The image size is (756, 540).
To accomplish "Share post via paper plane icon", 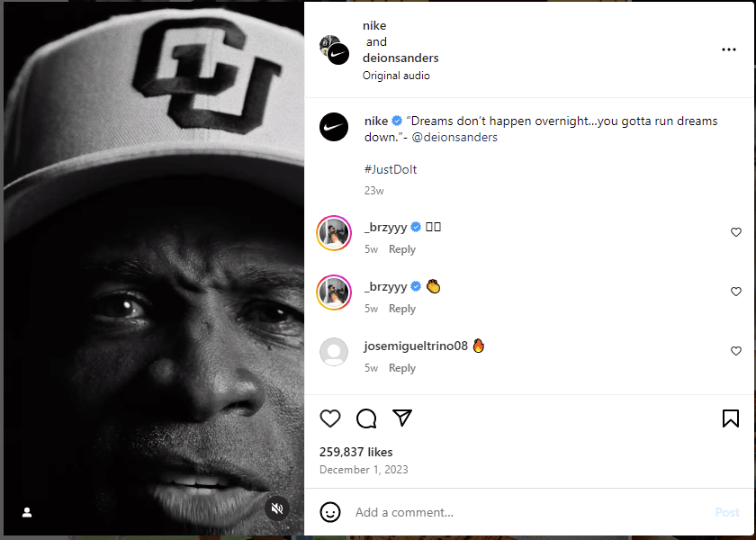I will 402,418.
